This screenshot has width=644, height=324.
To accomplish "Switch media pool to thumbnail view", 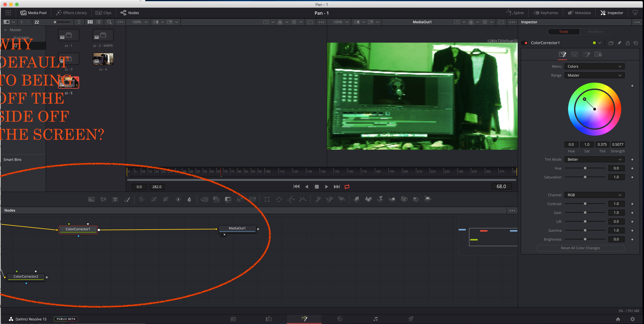I will point(90,22).
